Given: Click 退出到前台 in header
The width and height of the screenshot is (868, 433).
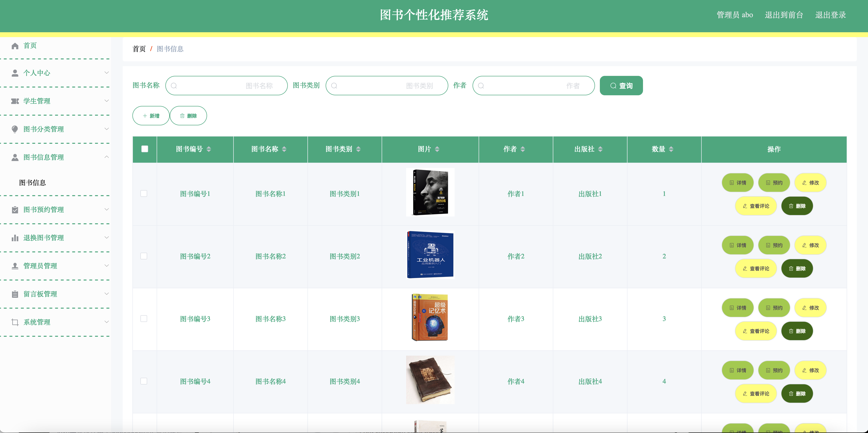Looking at the screenshot, I should coord(784,15).
